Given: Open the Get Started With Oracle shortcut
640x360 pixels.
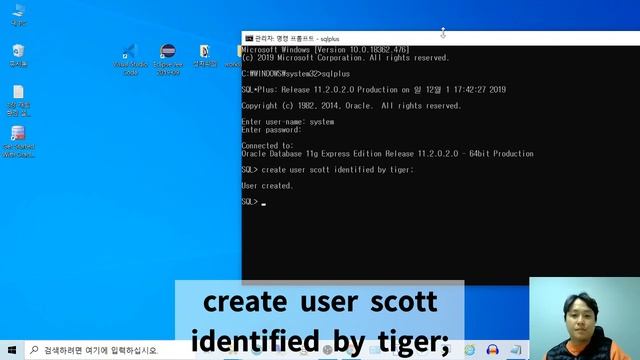Looking at the screenshot, I should click(x=18, y=142).
